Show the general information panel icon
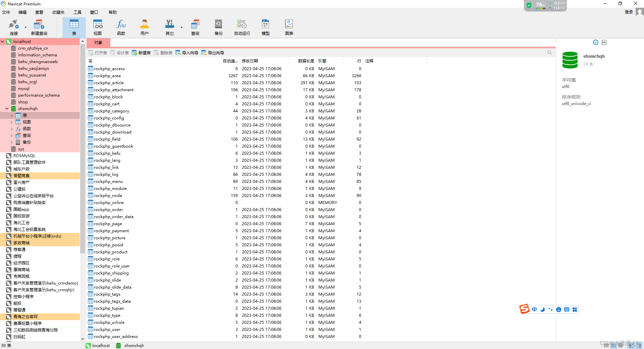 (596, 42)
